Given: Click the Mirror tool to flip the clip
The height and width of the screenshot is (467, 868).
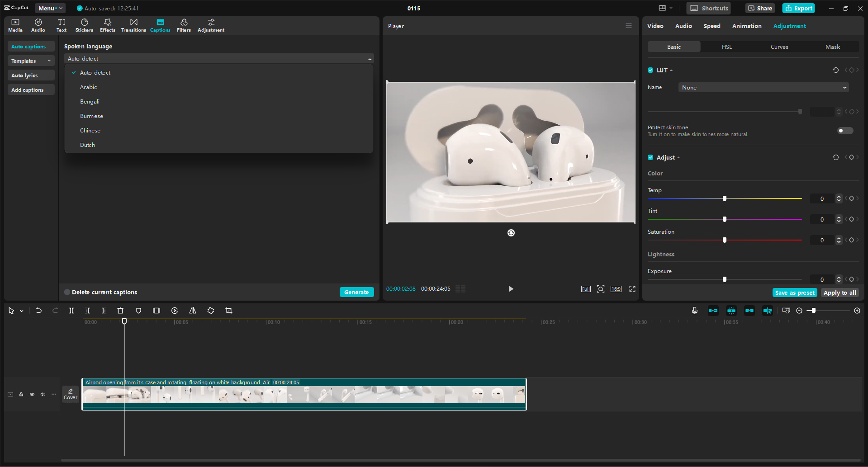Looking at the screenshot, I should click(192, 311).
